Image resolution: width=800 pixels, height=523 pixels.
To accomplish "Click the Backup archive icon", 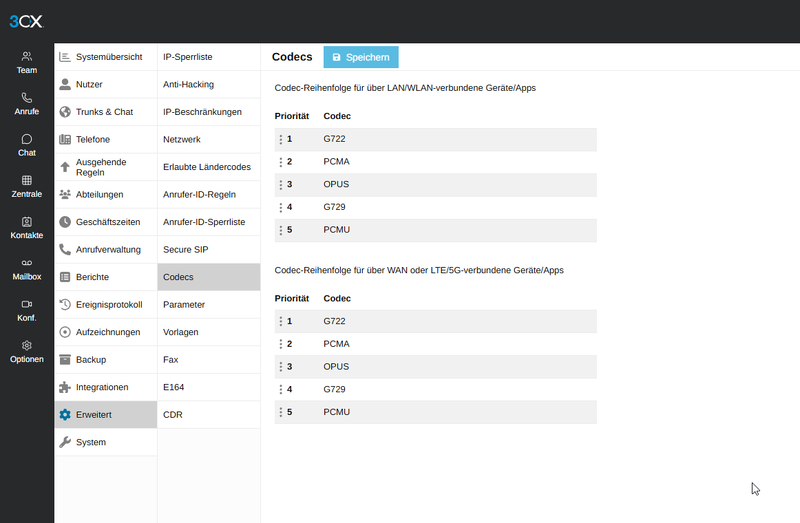I will point(65,360).
